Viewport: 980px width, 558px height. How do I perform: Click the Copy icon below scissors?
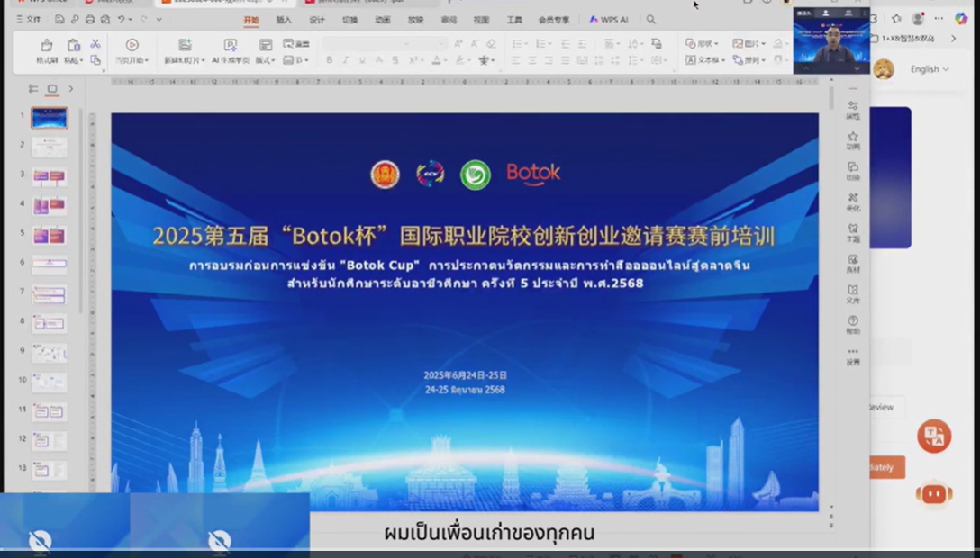95,60
